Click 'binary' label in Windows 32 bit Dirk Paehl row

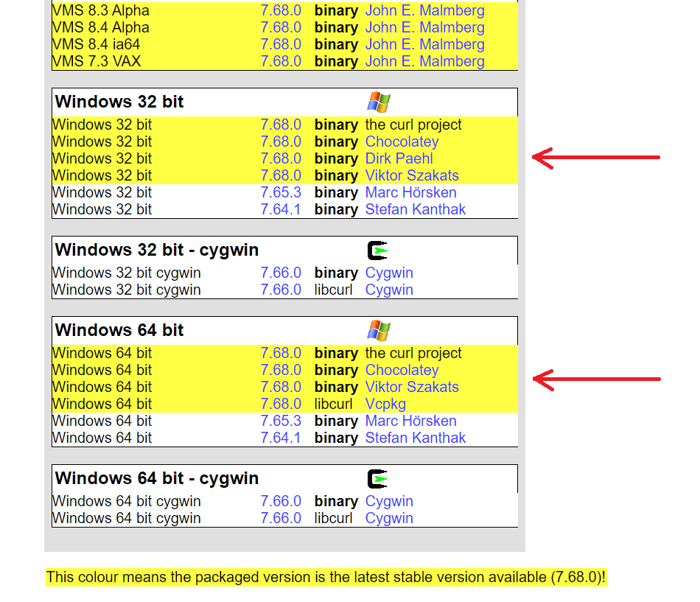point(336,158)
